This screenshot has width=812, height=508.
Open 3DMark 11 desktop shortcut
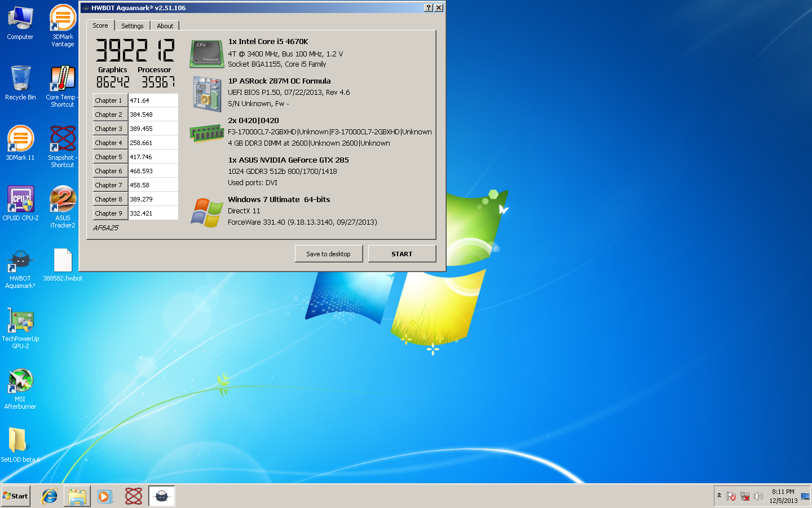(20, 143)
